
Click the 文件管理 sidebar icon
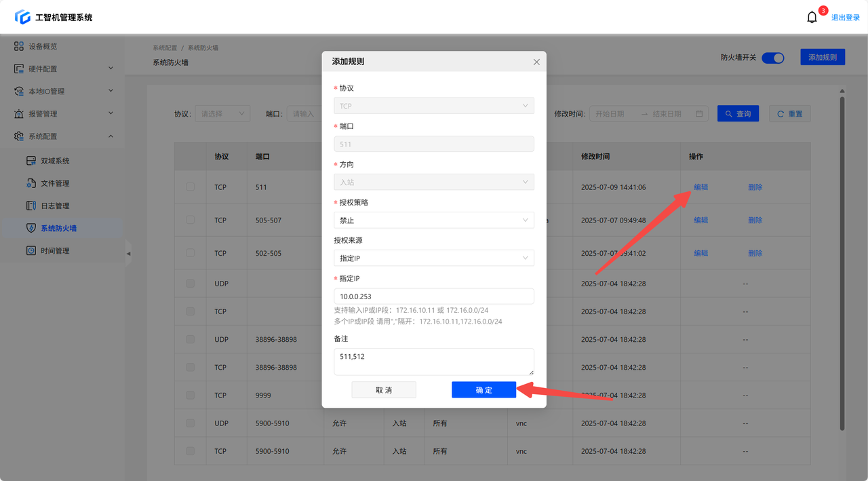pyautogui.click(x=31, y=183)
